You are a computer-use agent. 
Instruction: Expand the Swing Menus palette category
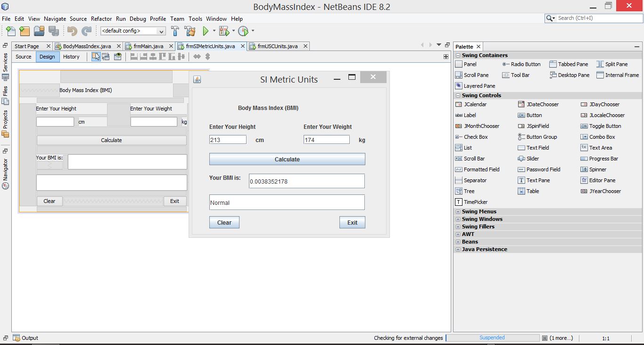click(458, 212)
